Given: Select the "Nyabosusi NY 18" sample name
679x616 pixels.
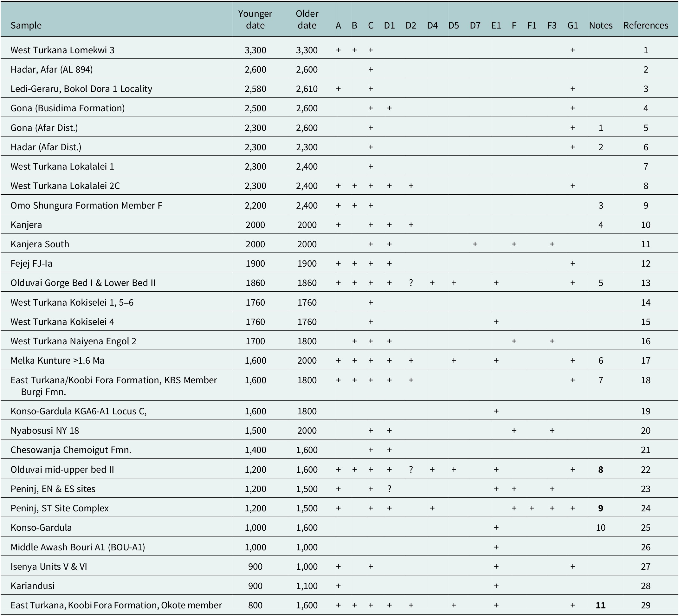Looking at the screenshot, I should tap(44, 431).
